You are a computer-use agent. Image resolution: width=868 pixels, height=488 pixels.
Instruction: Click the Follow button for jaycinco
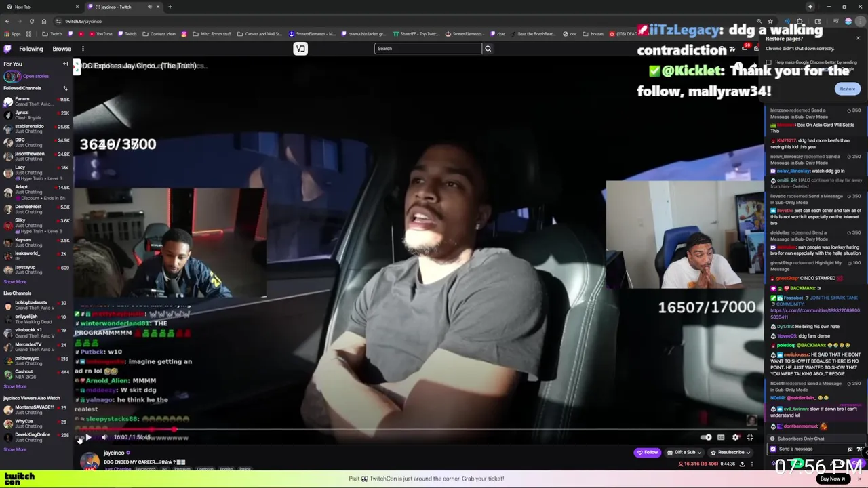pyautogui.click(x=648, y=452)
